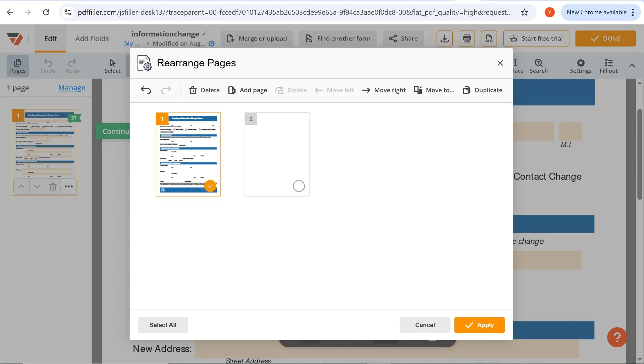Open document Settings

click(x=580, y=65)
